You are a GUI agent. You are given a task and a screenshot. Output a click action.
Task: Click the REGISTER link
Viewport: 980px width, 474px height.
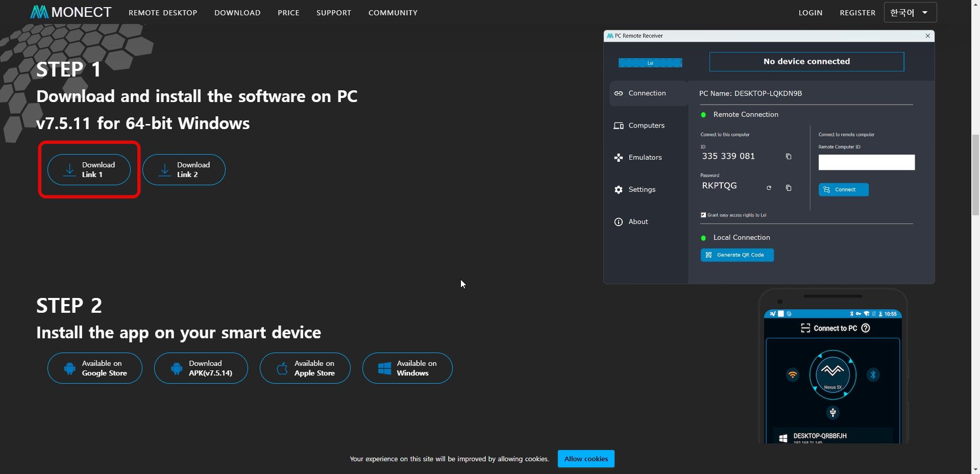[857, 13]
